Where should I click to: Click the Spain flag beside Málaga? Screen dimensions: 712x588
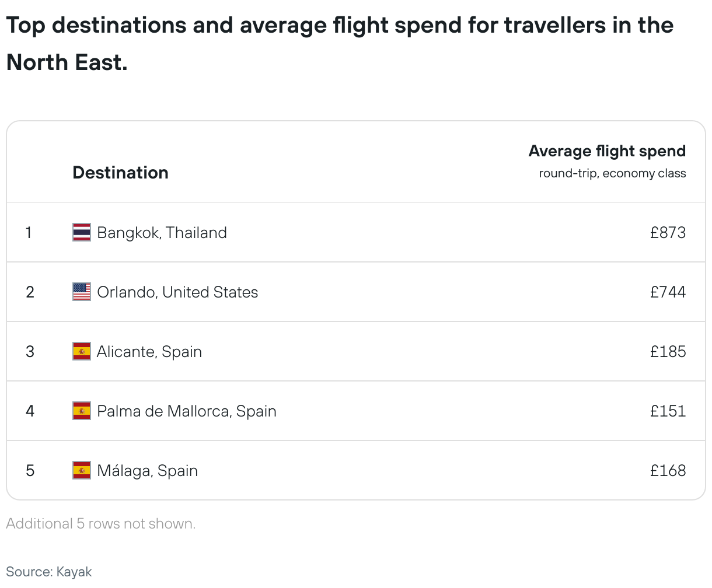click(x=81, y=470)
